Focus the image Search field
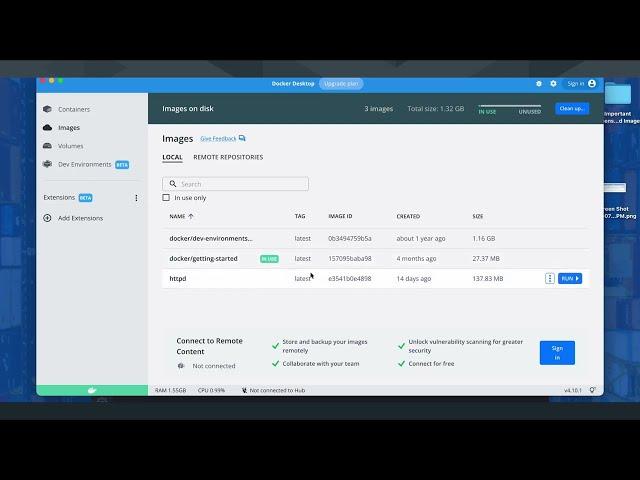Image resolution: width=640 pixels, height=480 pixels. tap(236, 184)
